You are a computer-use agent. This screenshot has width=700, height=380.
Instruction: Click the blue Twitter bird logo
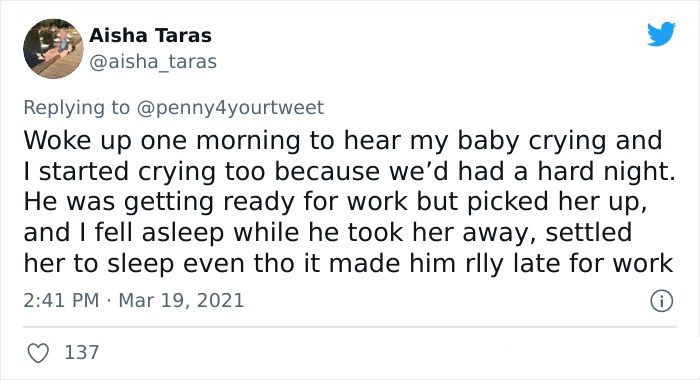coord(662,33)
